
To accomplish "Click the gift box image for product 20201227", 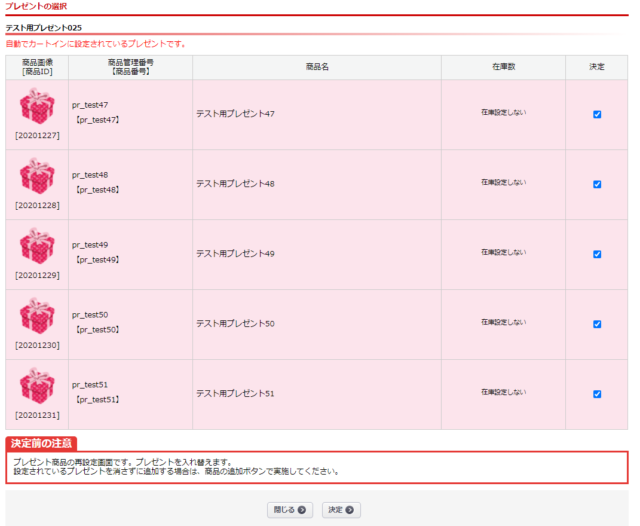I will 37,106.
